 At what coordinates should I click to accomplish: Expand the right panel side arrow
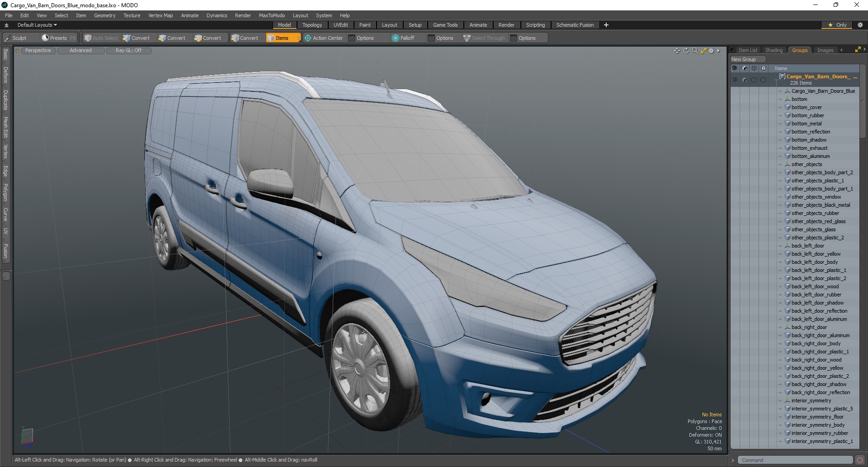click(864, 49)
